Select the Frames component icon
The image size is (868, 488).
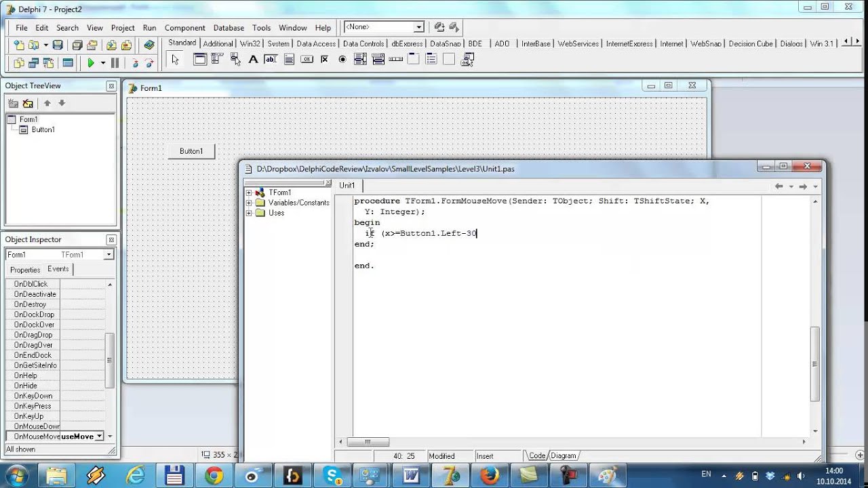tap(200, 60)
